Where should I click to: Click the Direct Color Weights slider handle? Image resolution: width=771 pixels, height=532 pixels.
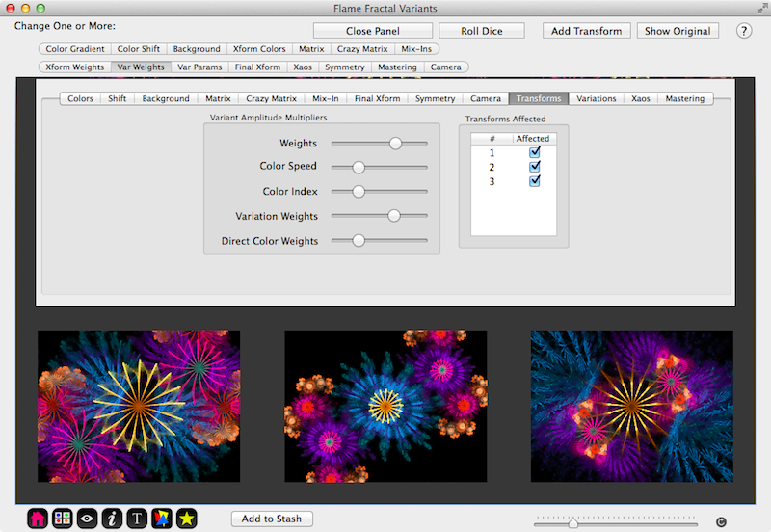point(359,240)
